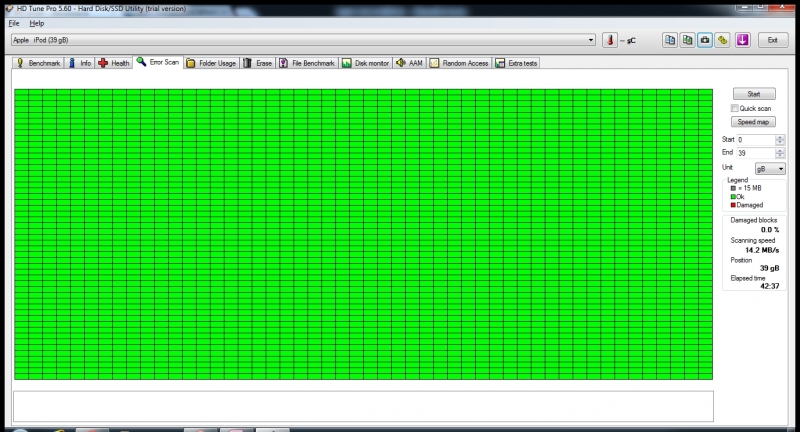Image resolution: width=800 pixels, height=432 pixels.
Task: Click the Exit button
Action: coord(771,40)
